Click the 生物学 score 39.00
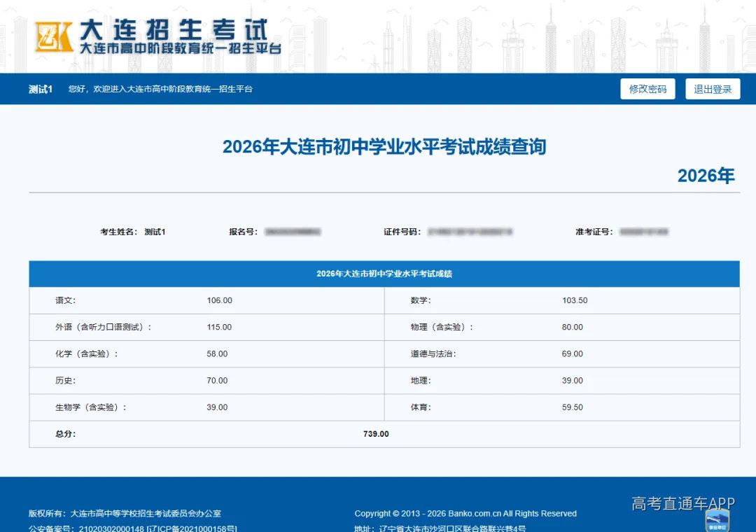Image resolution: width=756 pixels, height=532 pixels. pyautogui.click(x=217, y=407)
